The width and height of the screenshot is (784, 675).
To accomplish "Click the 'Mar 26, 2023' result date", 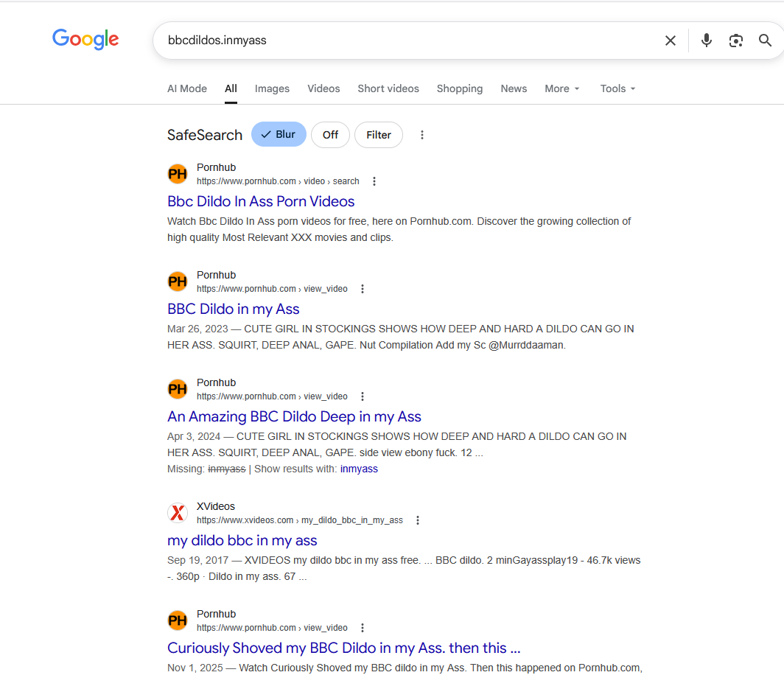I will tap(197, 329).
